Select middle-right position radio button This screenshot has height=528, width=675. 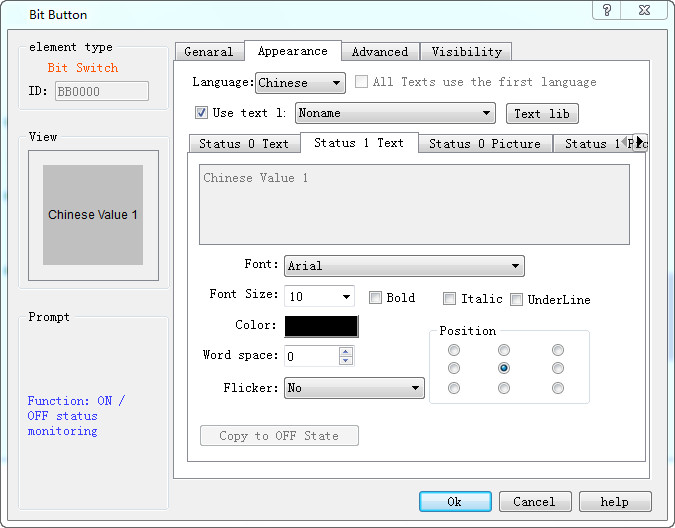558,368
